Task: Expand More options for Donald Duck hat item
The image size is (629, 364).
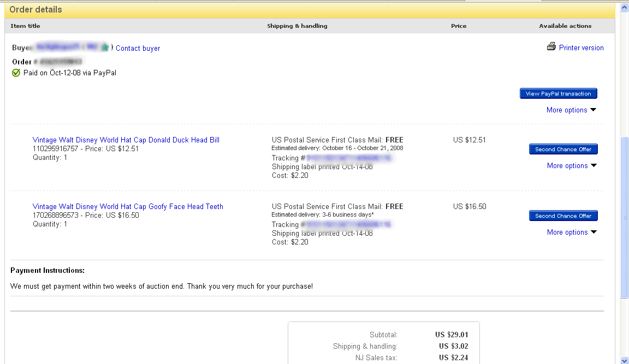Action: click(572, 165)
